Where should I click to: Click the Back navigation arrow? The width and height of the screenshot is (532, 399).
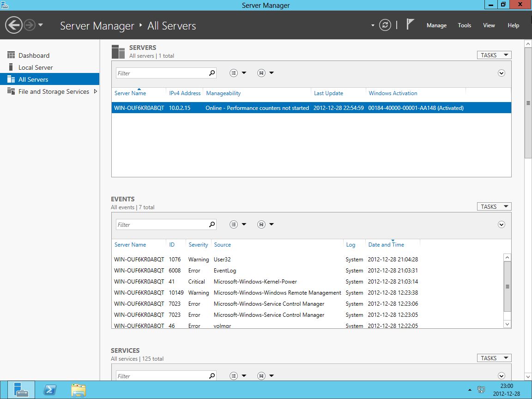tap(13, 25)
